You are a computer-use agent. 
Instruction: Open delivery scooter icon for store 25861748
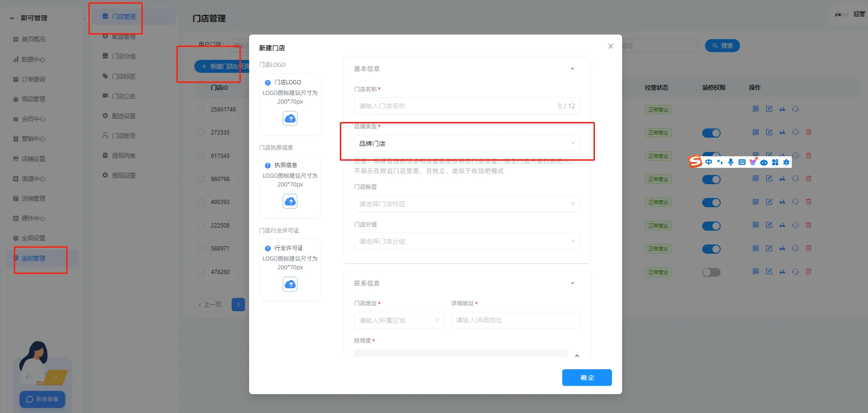pos(782,109)
